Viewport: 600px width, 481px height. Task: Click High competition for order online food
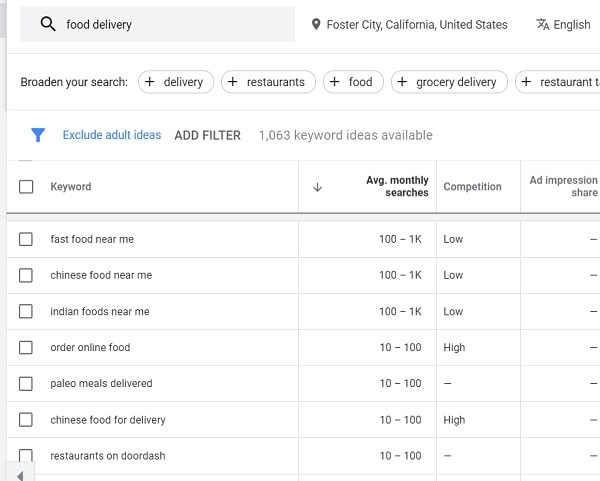[454, 347]
